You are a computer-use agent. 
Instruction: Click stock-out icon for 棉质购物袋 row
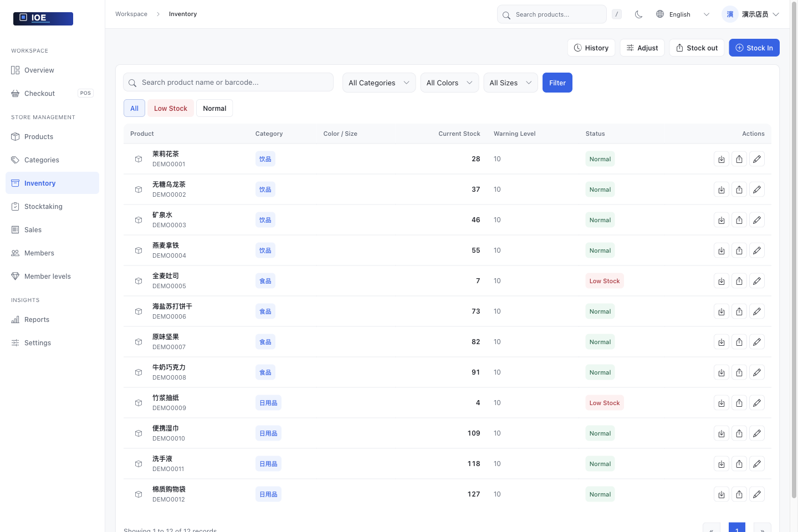pos(739,494)
